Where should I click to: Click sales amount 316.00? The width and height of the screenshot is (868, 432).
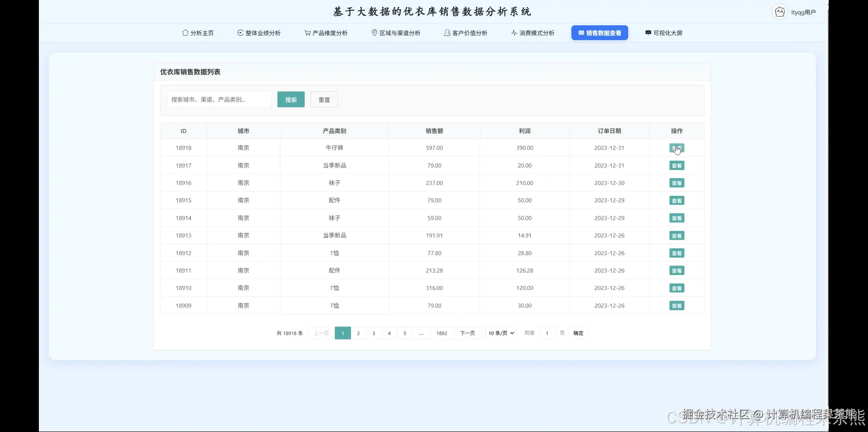pos(434,288)
